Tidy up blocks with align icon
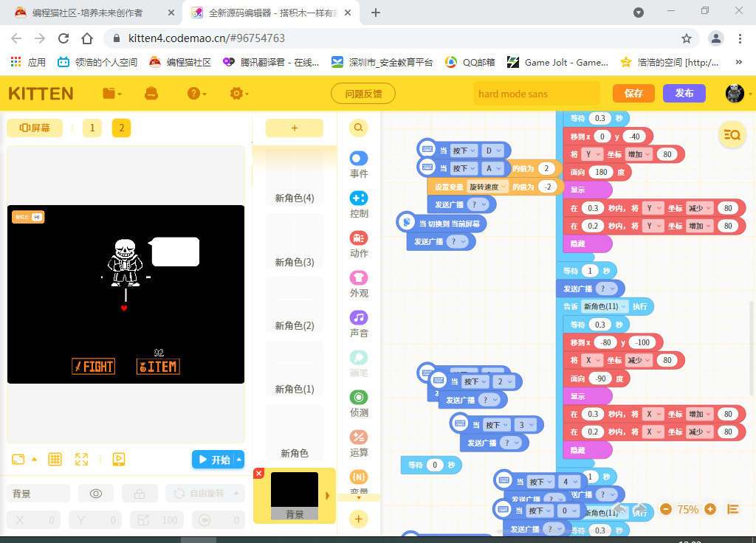Screen dimensions: 756x543 click(733, 509)
